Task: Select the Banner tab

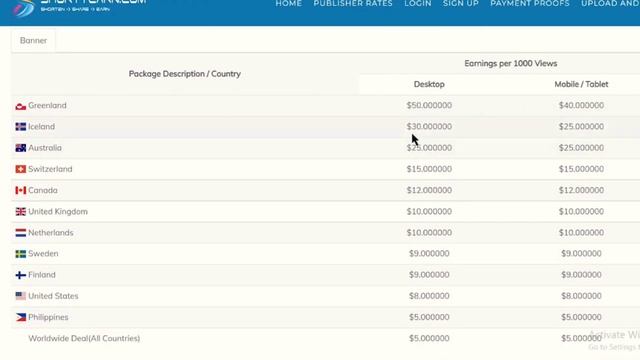Action: [33, 40]
